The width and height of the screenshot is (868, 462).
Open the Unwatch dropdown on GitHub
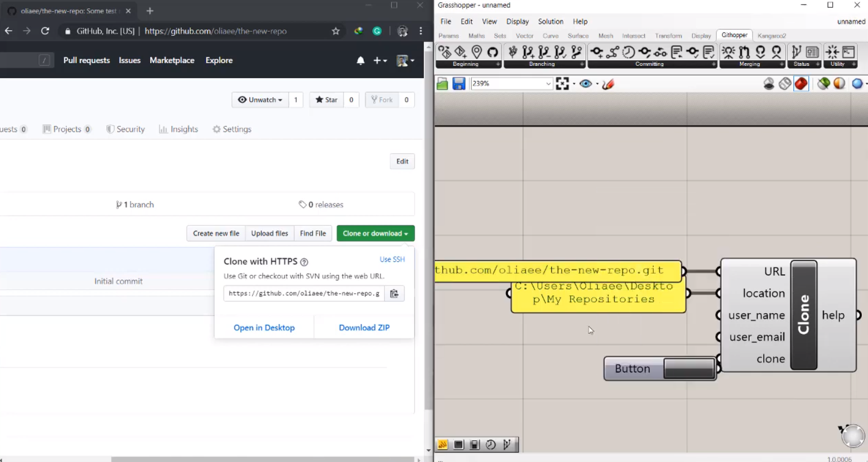260,100
